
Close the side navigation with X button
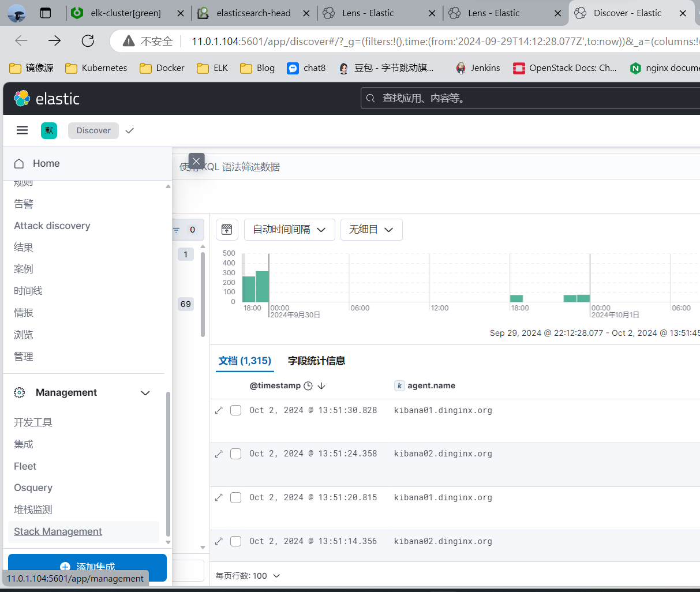[197, 161]
